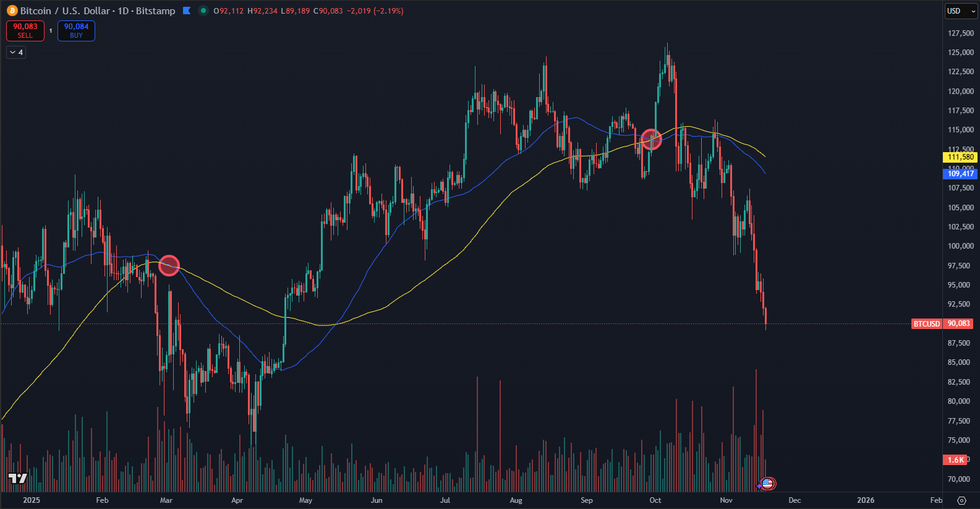
Task: Click the yellow 111,580 moving average label
Action: [960, 157]
